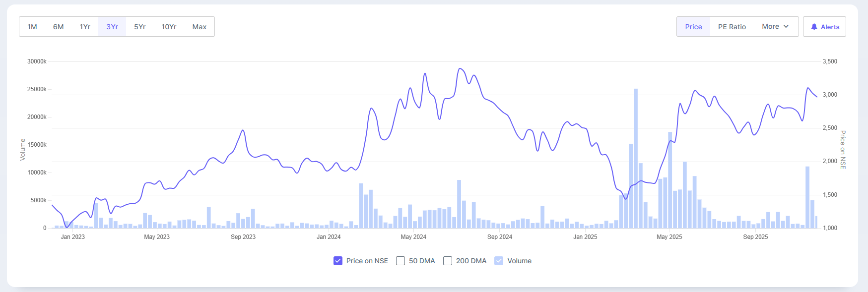Click the bell icon in Alerts
Image resolution: width=868 pixels, height=292 pixels.
tap(814, 27)
